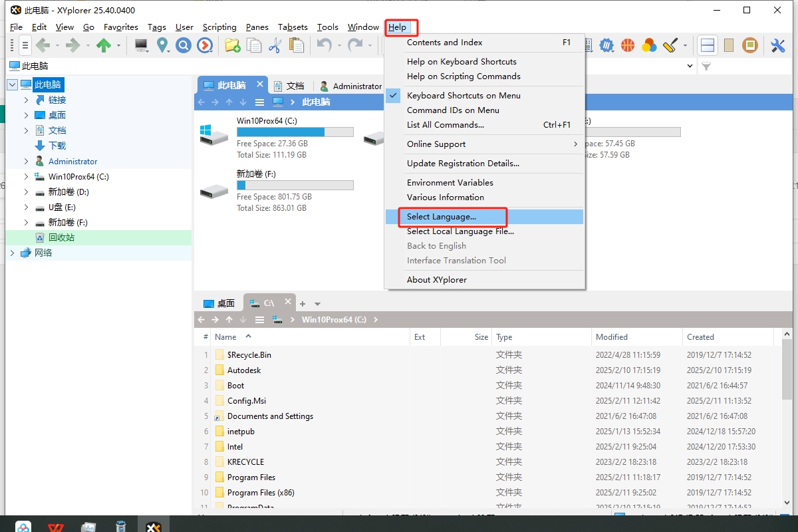This screenshot has width=798, height=532.
Task: Expand the 网络 tree node
Action: (x=13, y=253)
